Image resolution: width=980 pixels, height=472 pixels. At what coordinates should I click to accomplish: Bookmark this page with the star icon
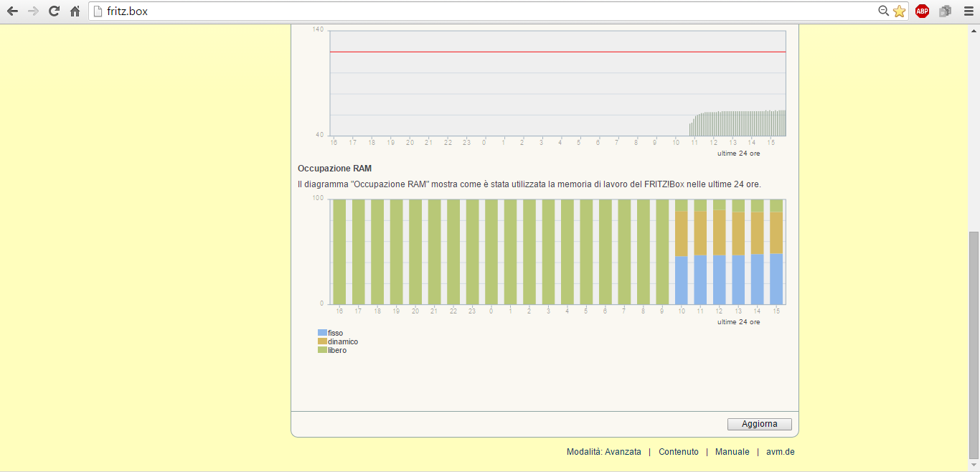[x=899, y=11]
